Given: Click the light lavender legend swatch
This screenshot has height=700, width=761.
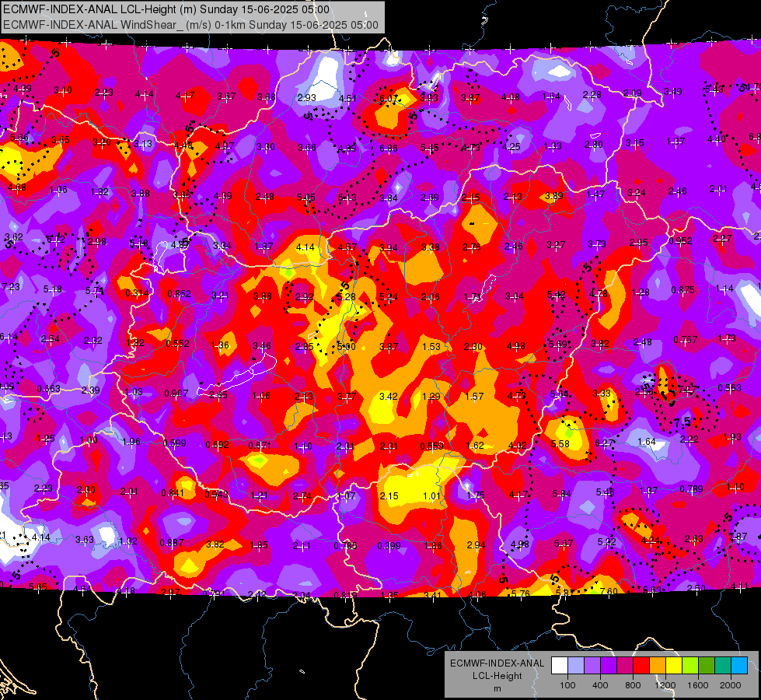Looking at the screenshot, I should point(576,666).
